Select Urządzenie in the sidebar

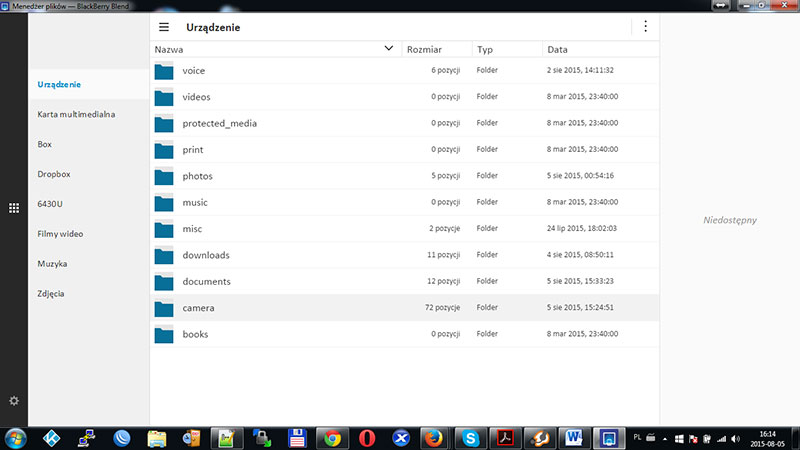tap(59, 84)
